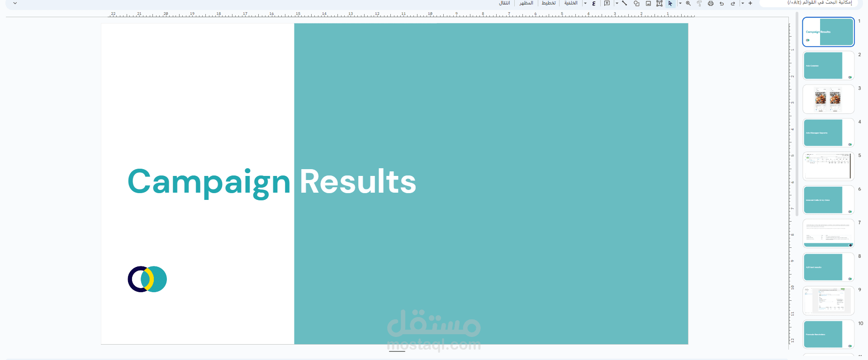Select slide 7 thumbnail in filmstrip
The image size is (868, 360).
(828, 233)
